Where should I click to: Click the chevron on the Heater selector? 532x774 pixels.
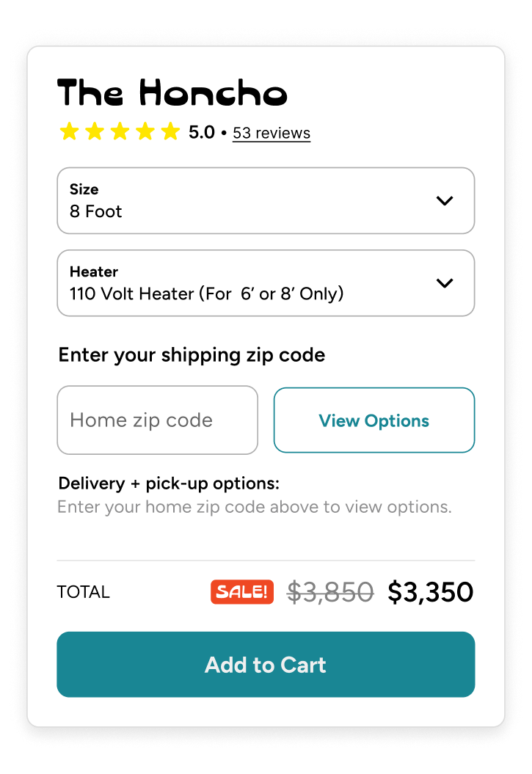(x=445, y=283)
